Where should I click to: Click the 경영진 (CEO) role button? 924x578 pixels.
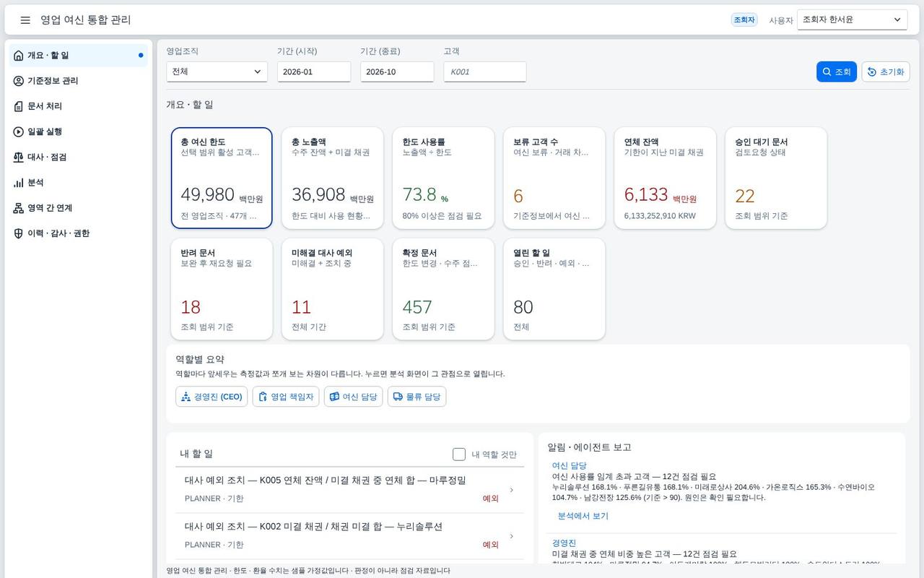tap(212, 397)
